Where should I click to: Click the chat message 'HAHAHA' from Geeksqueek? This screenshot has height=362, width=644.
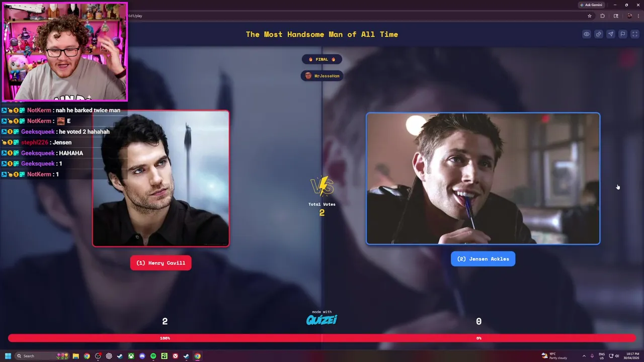[x=71, y=153]
